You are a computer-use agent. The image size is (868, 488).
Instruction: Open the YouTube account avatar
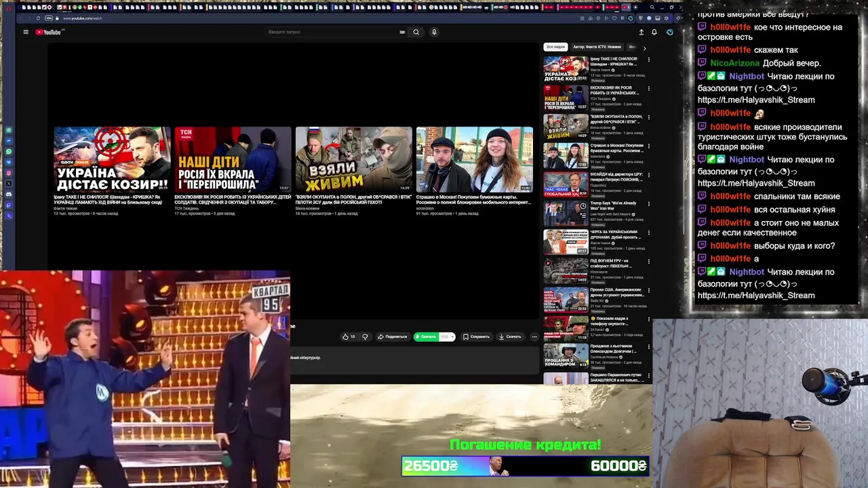[x=669, y=32]
